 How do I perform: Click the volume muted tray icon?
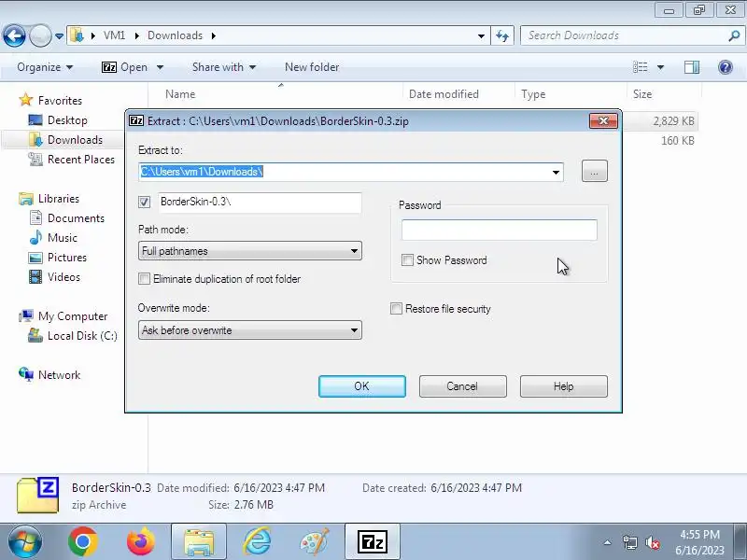click(x=653, y=542)
